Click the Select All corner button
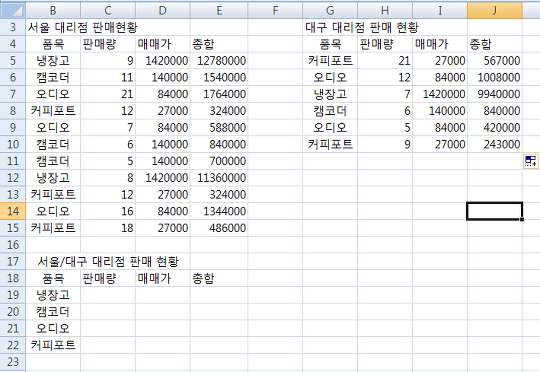Viewport: 540px width, 372px height. tap(13, 10)
